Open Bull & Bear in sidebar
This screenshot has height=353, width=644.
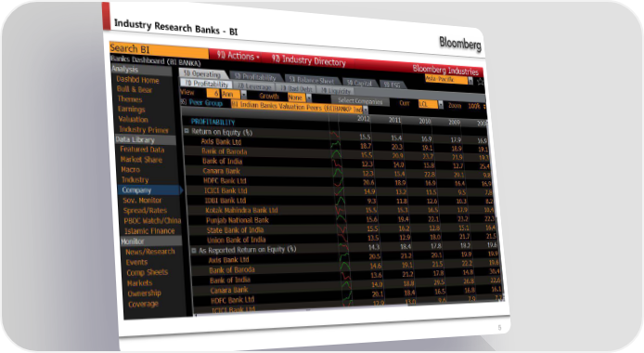[x=135, y=89]
